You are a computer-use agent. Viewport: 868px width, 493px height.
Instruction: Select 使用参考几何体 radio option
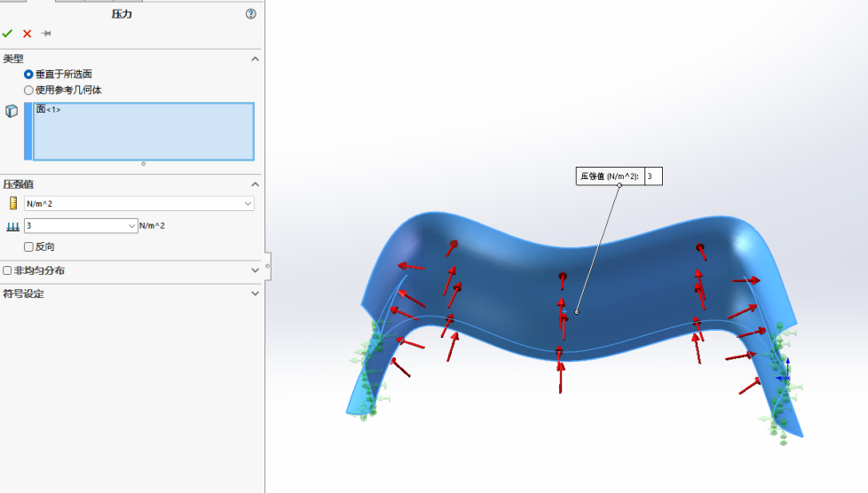[28, 90]
